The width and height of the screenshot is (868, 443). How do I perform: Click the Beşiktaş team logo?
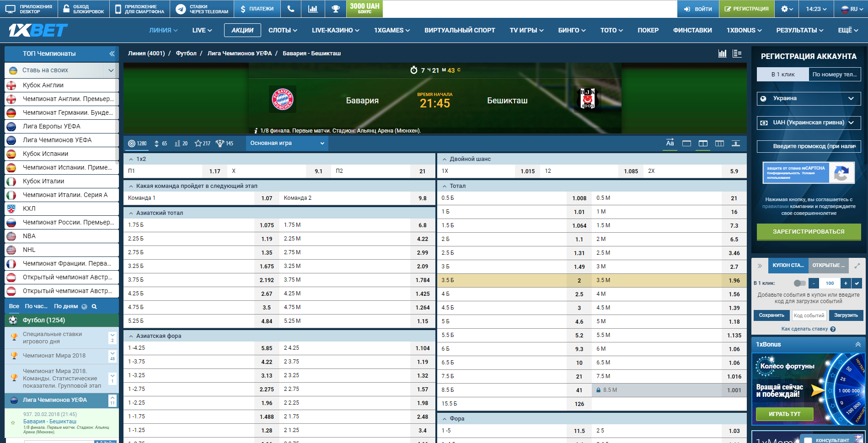tap(588, 99)
